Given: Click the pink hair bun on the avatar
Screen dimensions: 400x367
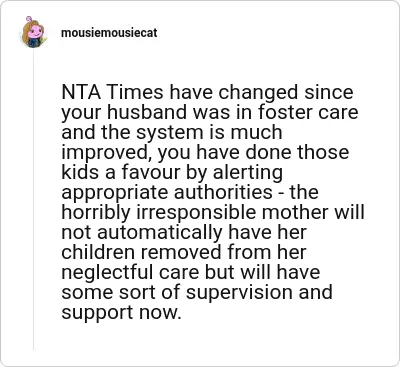Looking at the screenshot, I should tap(29, 18).
